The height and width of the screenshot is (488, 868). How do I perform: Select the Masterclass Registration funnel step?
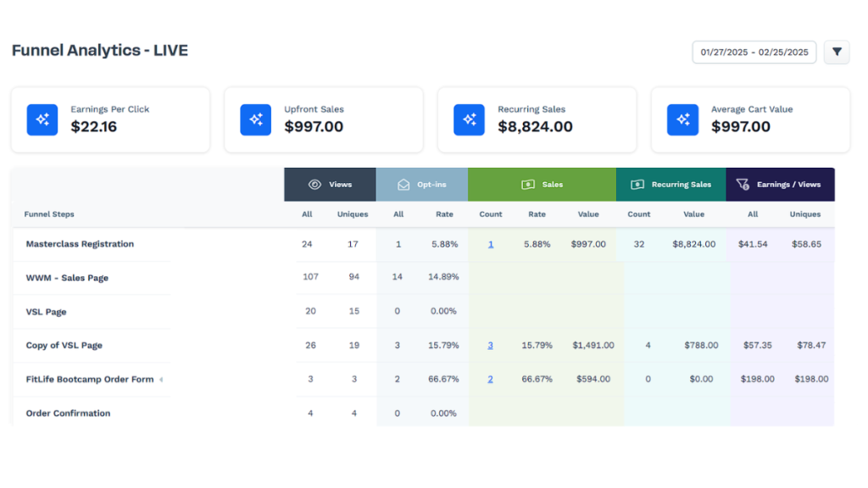(80, 243)
